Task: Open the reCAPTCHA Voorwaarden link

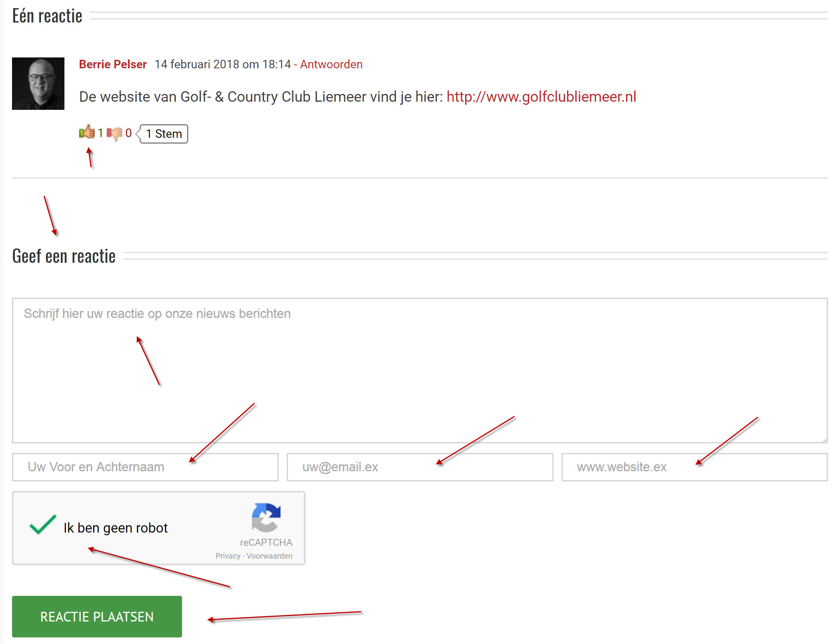Action: point(269,556)
